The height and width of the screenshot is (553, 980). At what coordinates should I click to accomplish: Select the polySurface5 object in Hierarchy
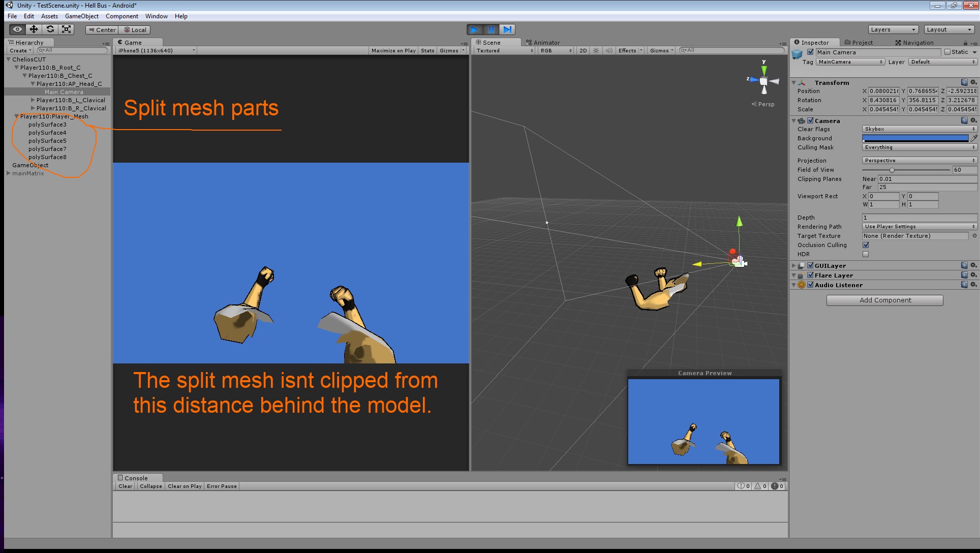point(47,141)
